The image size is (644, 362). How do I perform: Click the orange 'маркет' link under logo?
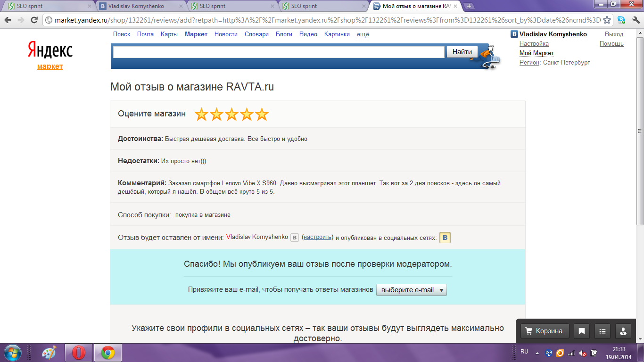coord(50,66)
